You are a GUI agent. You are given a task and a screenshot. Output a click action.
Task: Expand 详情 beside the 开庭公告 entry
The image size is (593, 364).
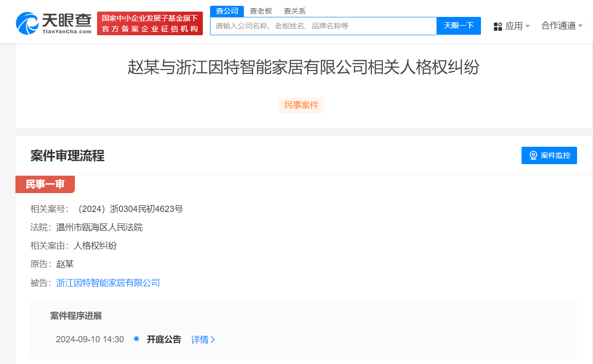coord(202,339)
